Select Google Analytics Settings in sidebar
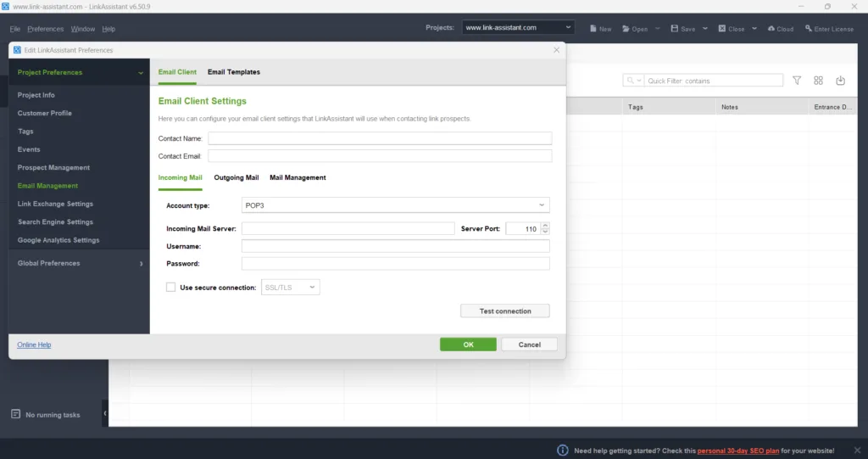The image size is (868, 459). 58,240
